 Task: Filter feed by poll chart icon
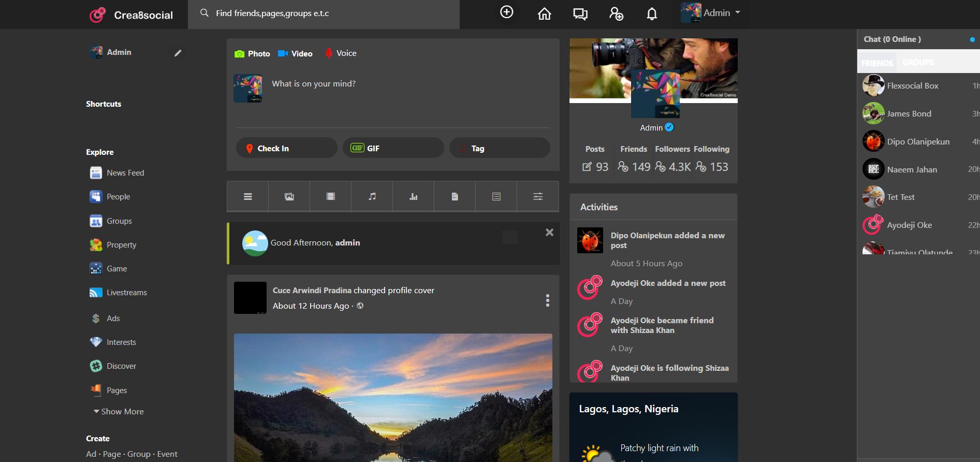click(x=413, y=196)
